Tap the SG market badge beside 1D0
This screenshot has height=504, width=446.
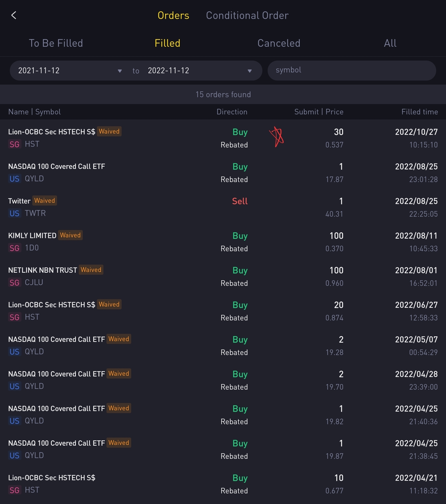[14, 248]
